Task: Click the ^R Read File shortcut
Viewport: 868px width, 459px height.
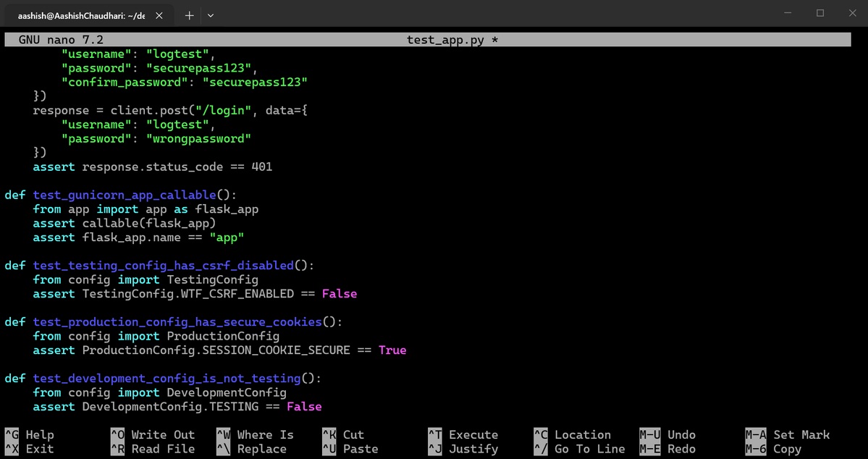Action: tap(153, 449)
